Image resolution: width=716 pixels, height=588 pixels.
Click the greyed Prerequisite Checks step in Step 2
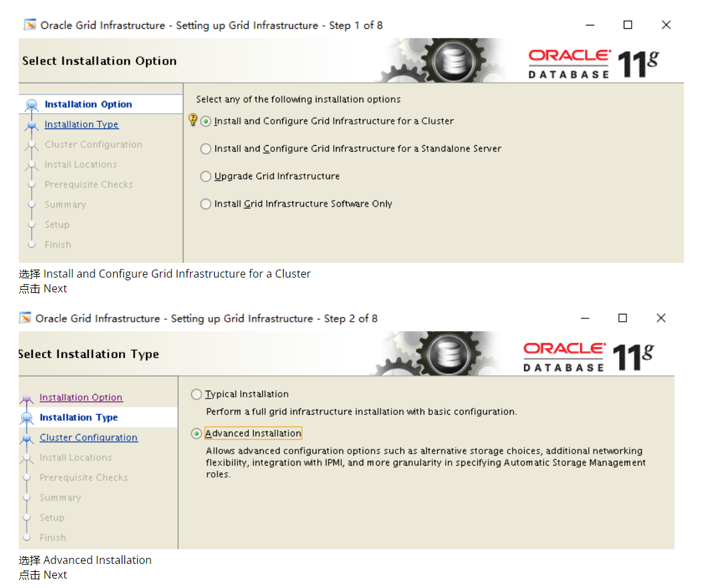click(x=84, y=478)
